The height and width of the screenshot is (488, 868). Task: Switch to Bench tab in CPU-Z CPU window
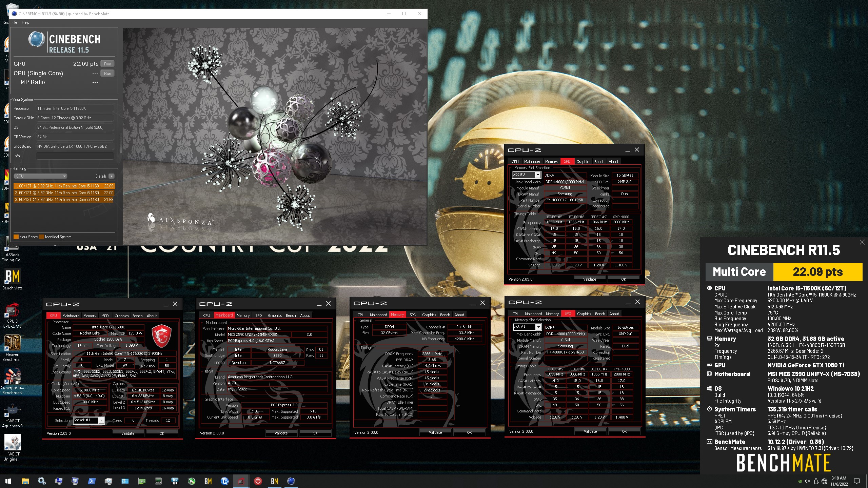tap(137, 316)
